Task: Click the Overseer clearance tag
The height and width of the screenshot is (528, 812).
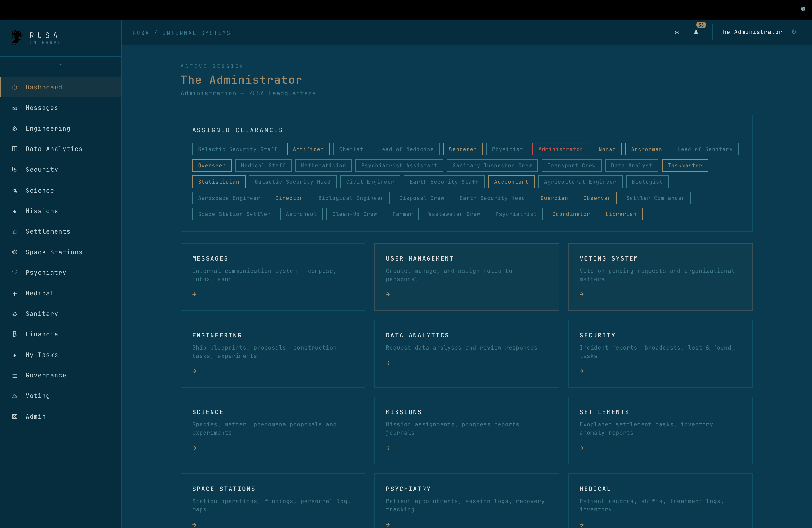Action: coord(212,165)
